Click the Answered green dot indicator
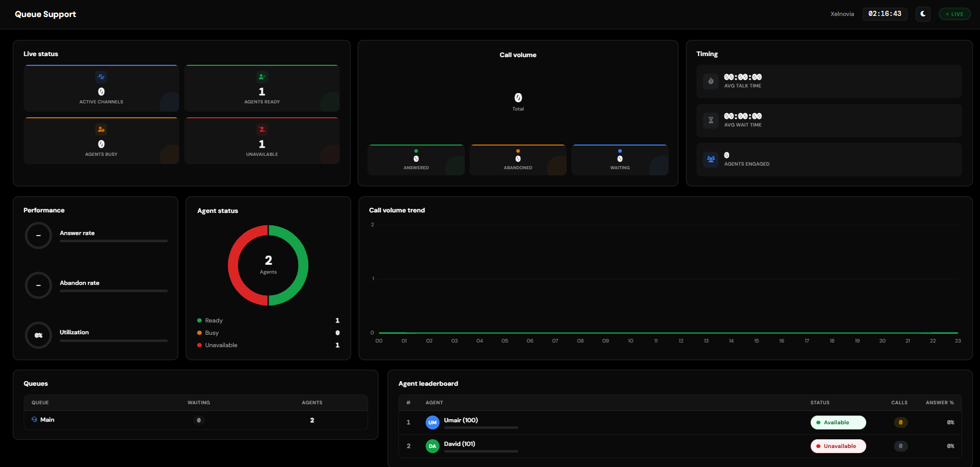The width and height of the screenshot is (980, 467). coord(416,151)
